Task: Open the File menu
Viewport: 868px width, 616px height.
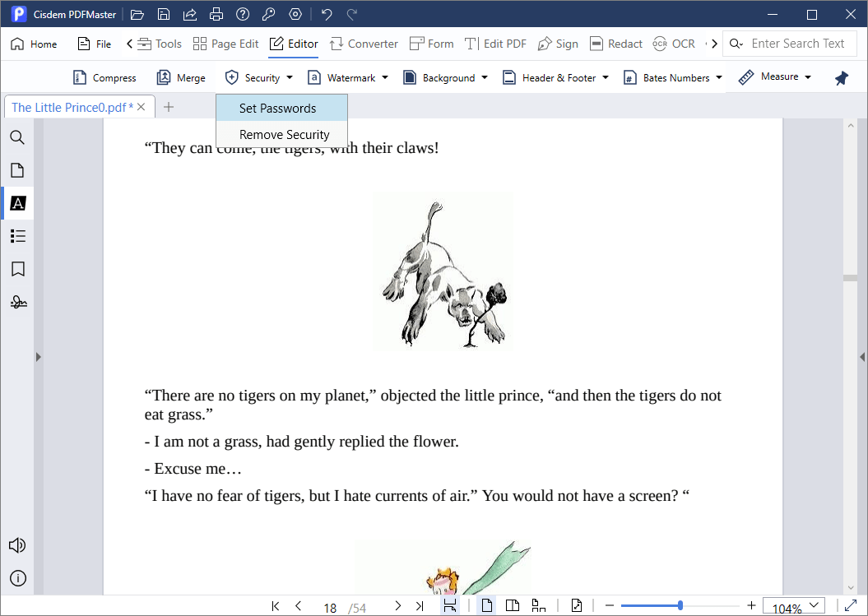Action: [94, 44]
